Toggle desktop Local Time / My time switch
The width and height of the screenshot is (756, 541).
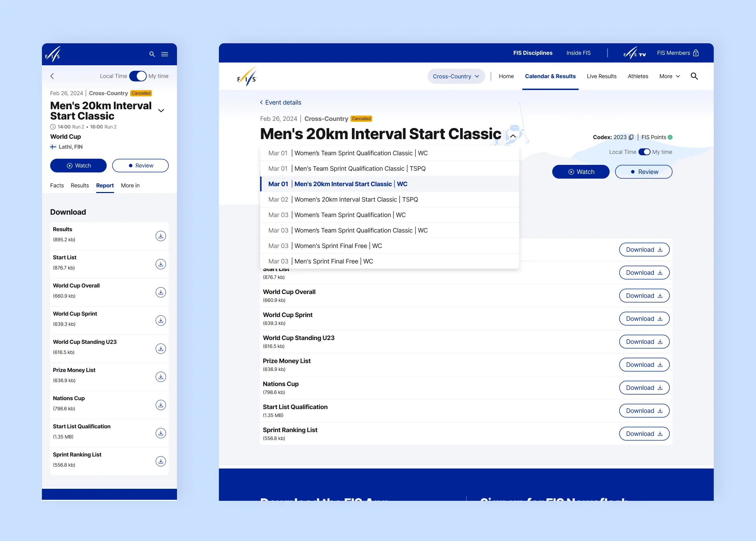point(644,152)
